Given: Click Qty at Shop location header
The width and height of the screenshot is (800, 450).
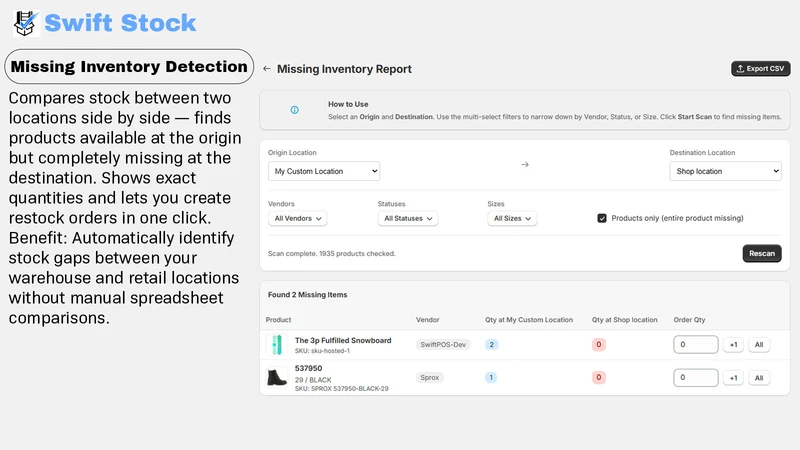Looking at the screenshot, I should 624,320.
